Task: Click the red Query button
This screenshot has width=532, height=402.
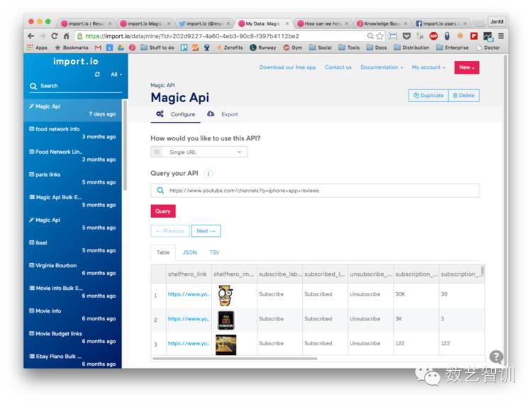Action: pyautogui.click(x=163, y=211)
